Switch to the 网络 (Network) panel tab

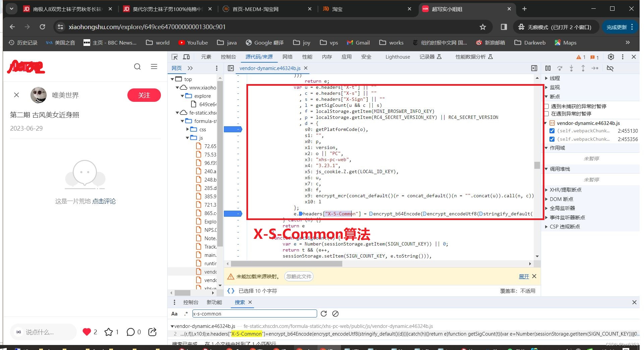(x=287, y=57)
